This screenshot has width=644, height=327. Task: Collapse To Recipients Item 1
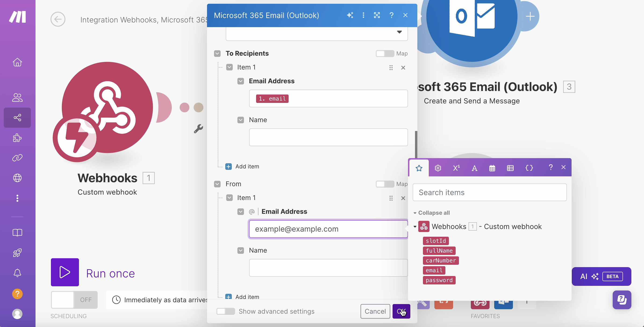point(229,67)
